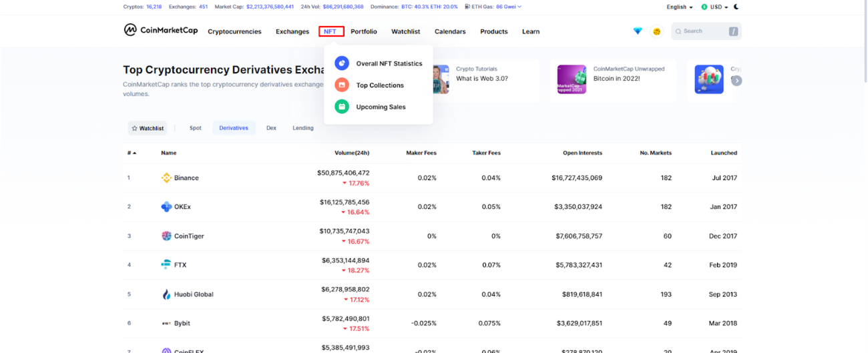Open the Bitcoin in 2022 article
The height and width of the screenshot is (353, 868).
pos(616,79)
